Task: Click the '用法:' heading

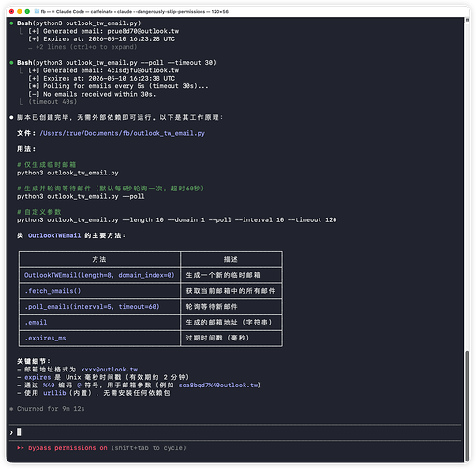Action: point(26,149)
